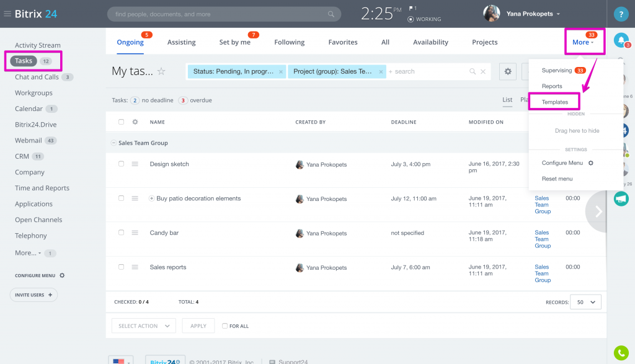This screenshot has height=364, width=635.
Task: Check the Design sketch task checkbox
Action: coord(121,164)
